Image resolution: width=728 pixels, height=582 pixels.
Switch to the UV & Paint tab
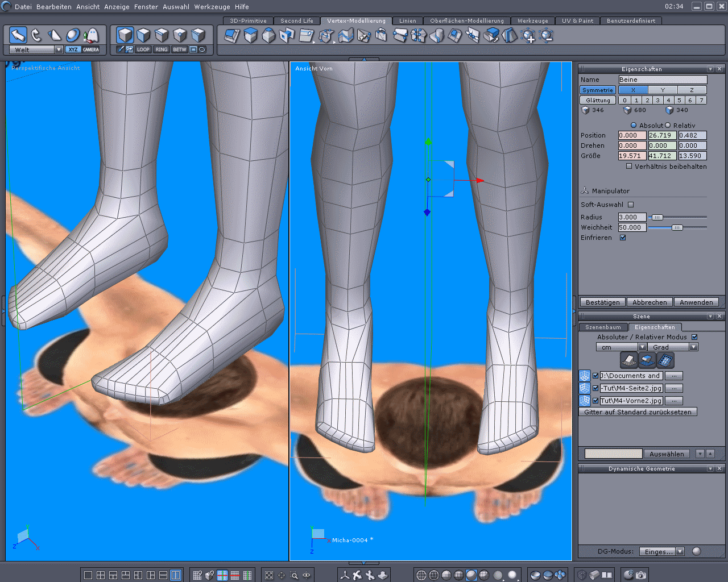pos(577,21)
